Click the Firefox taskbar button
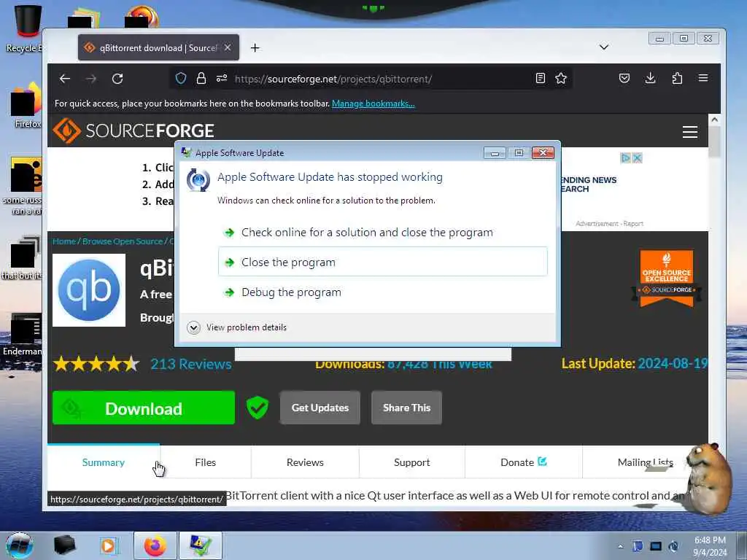This screenshot has width=747, height=560. click(155, 545)
